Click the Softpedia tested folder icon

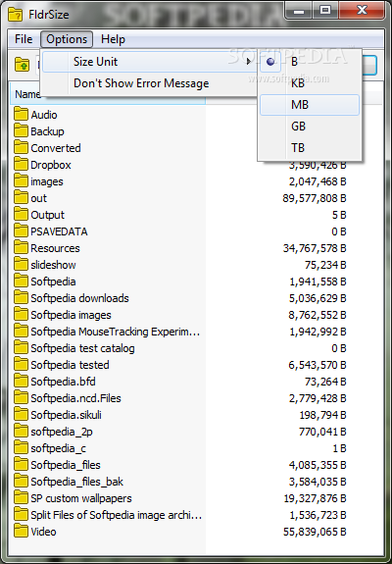(21, 364)
